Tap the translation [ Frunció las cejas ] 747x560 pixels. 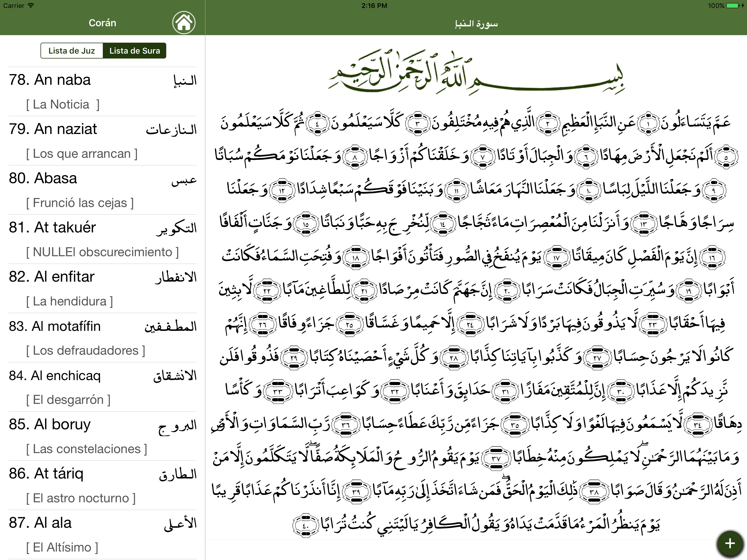[80, 203]
